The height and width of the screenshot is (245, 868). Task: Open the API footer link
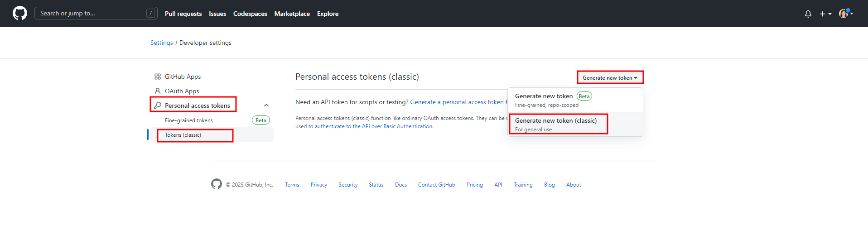(x=498, y=185)
